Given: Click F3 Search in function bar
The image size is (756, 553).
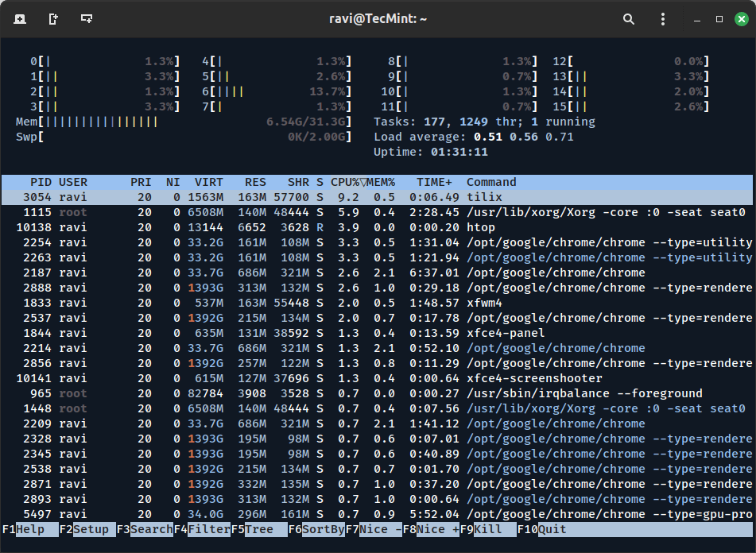Looking at the screenshot, I should [x=145, y=529].
